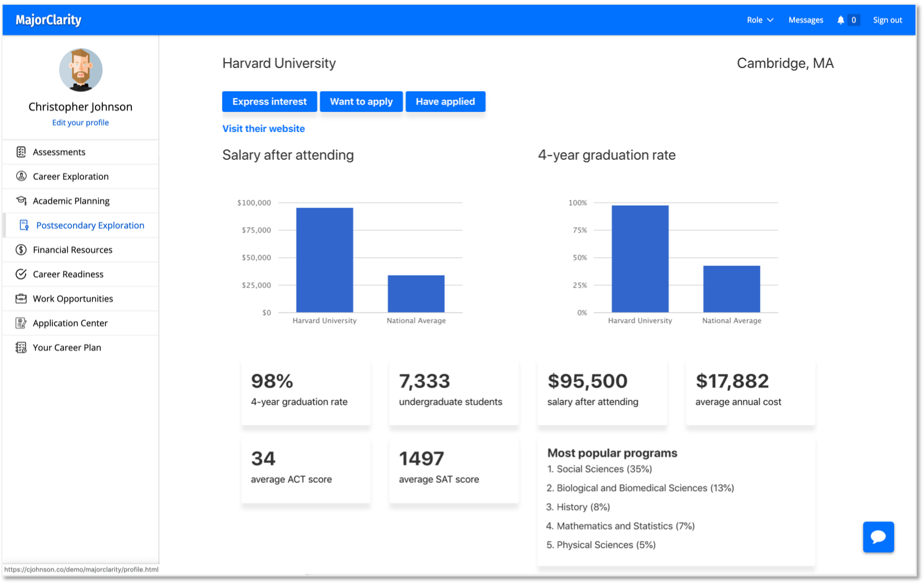
Task: Click Christopher Johnson's profile avatar
Action: [x=81, y=70]
